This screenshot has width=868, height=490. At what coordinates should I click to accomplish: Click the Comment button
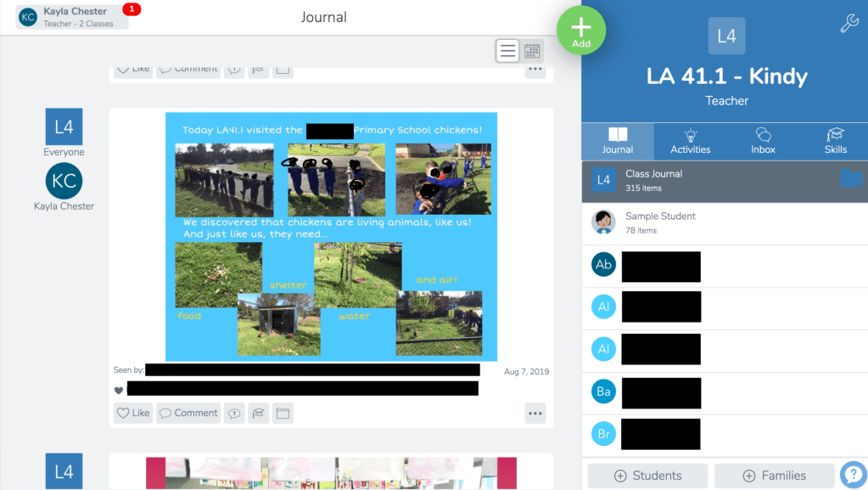[188, 414]
